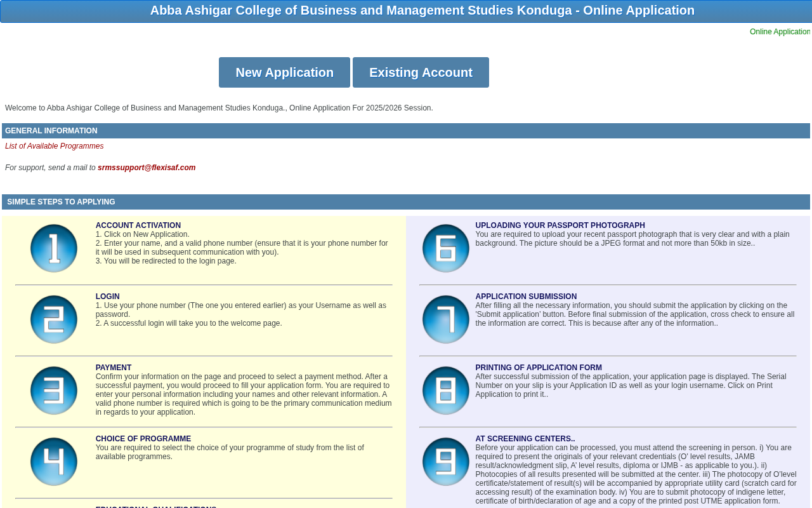Click the step 9 Screening Centers icon
The height and width of the screenshot is (508, 812).
click(446, 462)
